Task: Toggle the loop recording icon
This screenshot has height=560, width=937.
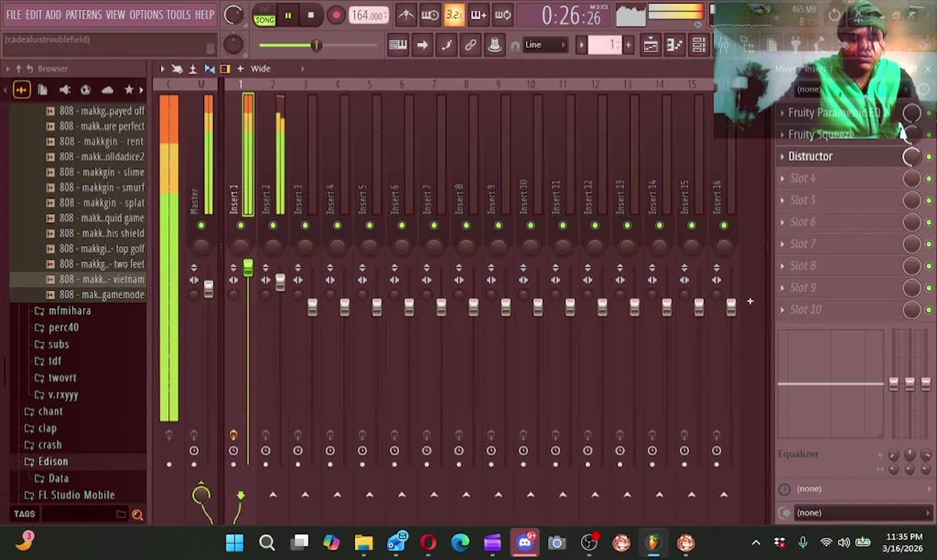Action: (x=503, y=15)
